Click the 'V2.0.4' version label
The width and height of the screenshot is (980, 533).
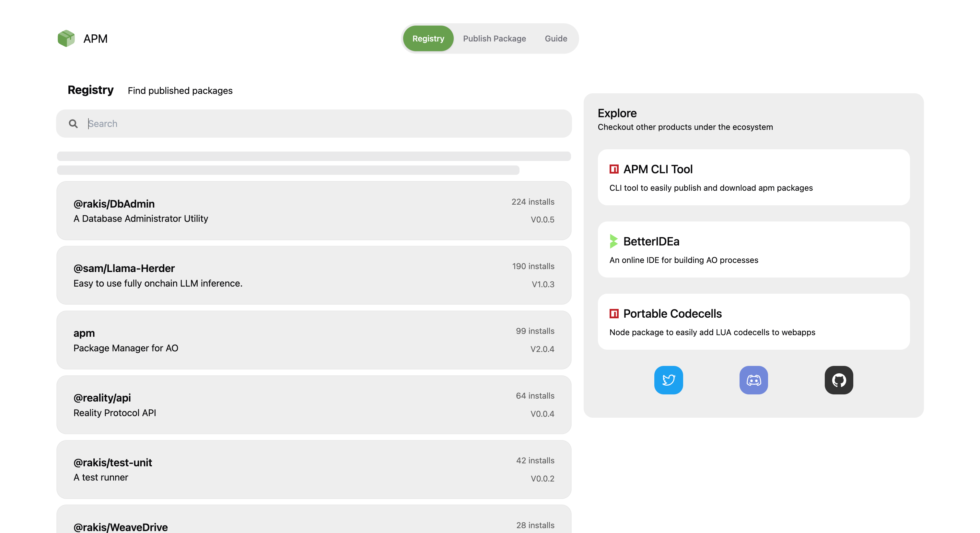point(542,349)
